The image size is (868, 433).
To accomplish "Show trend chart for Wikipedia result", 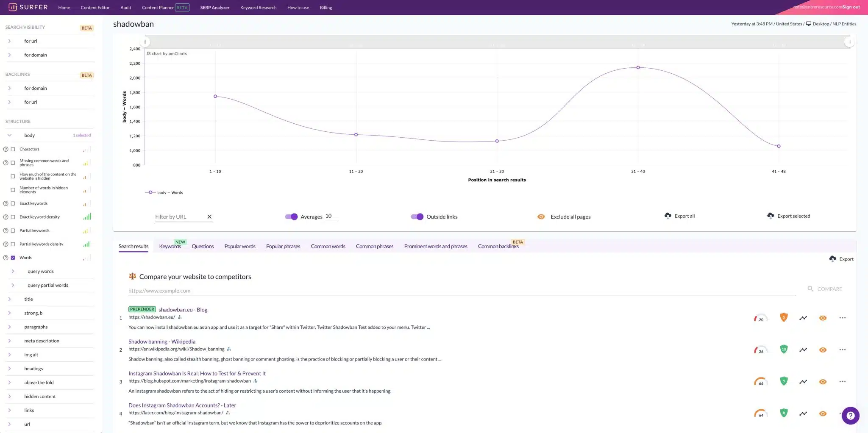I will pyautogui.click(x=803, y=350).
